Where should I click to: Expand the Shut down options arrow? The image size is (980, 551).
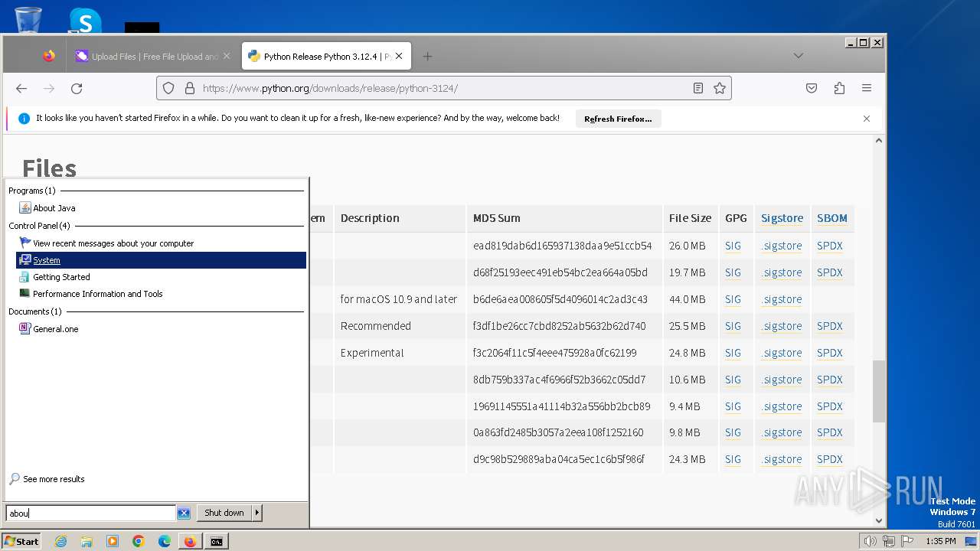[256, 513]
